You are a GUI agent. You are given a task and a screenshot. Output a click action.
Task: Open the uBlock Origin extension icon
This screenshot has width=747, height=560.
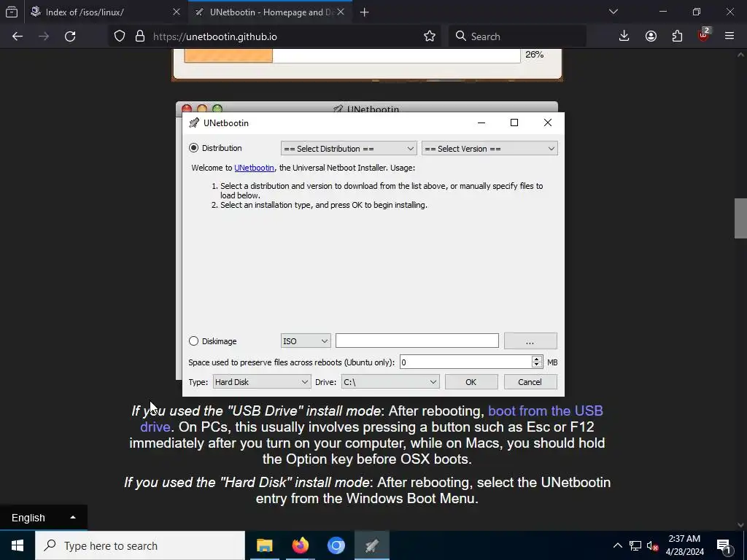pyautogui.click(x=704, y=35)
